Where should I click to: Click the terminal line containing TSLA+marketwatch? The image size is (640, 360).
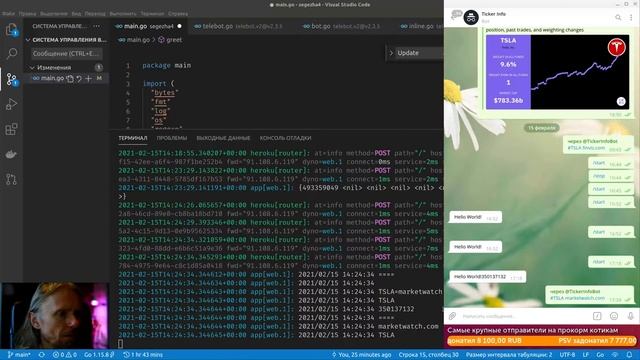point(280,291)
